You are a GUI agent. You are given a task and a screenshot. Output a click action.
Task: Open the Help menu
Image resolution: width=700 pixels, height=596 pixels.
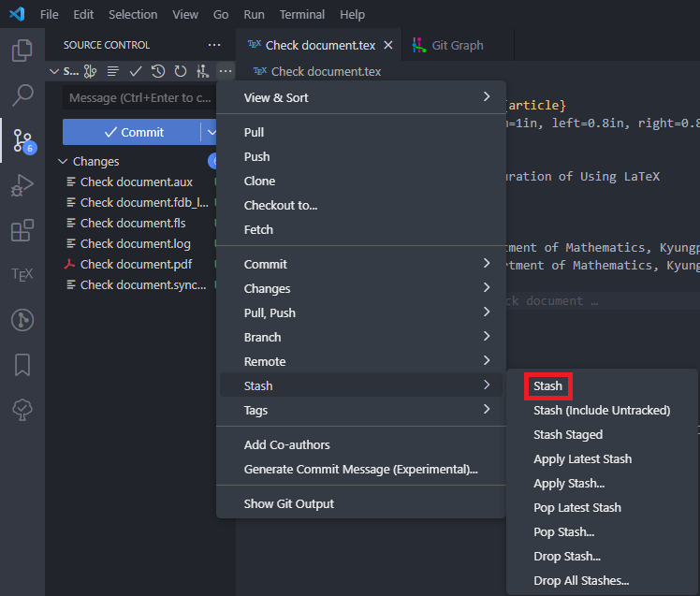[352, 15]
